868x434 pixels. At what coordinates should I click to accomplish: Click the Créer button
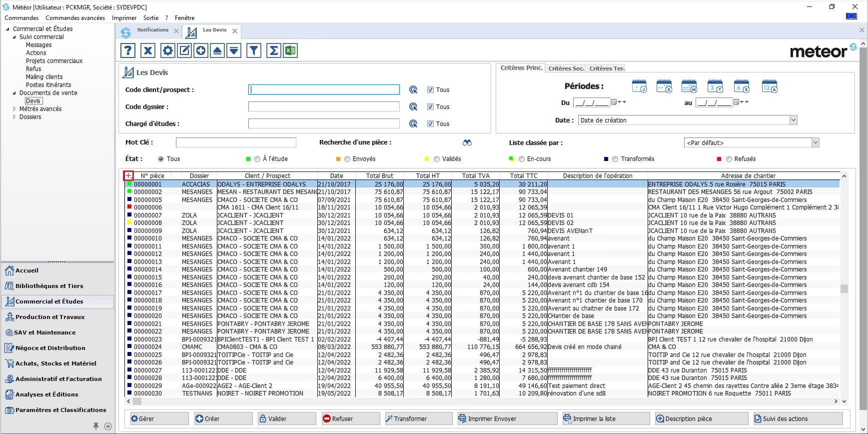223,418
